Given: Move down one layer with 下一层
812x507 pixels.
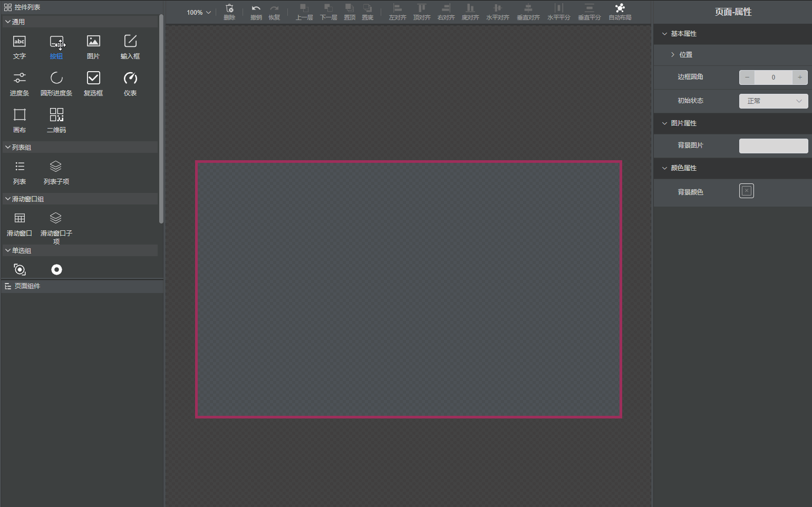Looking at the screenshot, I should pos(328,12).
